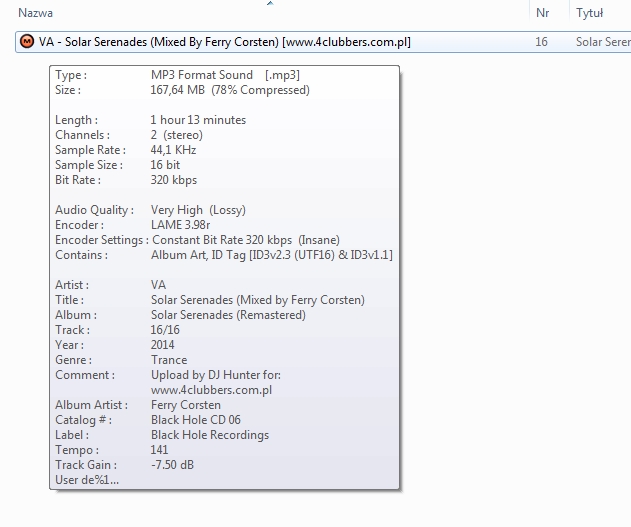Click the 'LAME 3.98r' encoder value
The height and width of the screenshot is (527, 631).
click(180, 225)
